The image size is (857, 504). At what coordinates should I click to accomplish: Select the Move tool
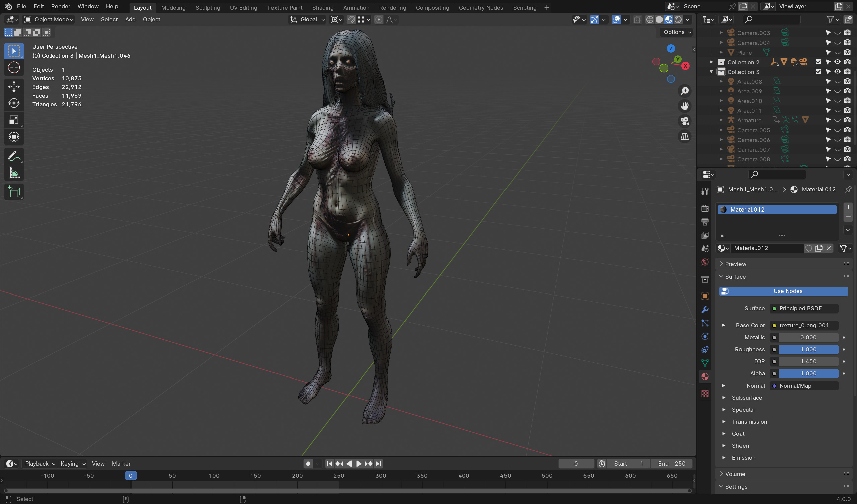tap(14, 86)
